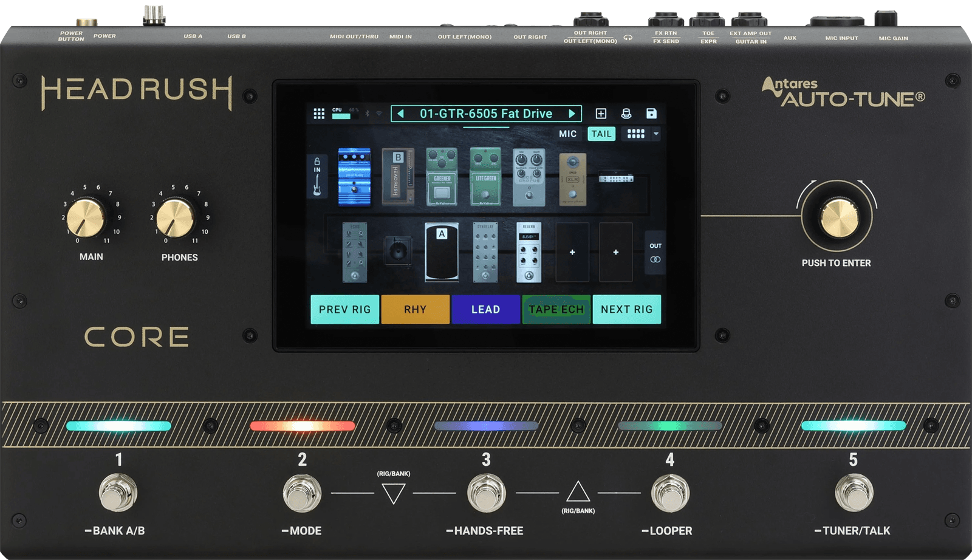Click the CORE label
972x560 pixels.
pos(137,337)
